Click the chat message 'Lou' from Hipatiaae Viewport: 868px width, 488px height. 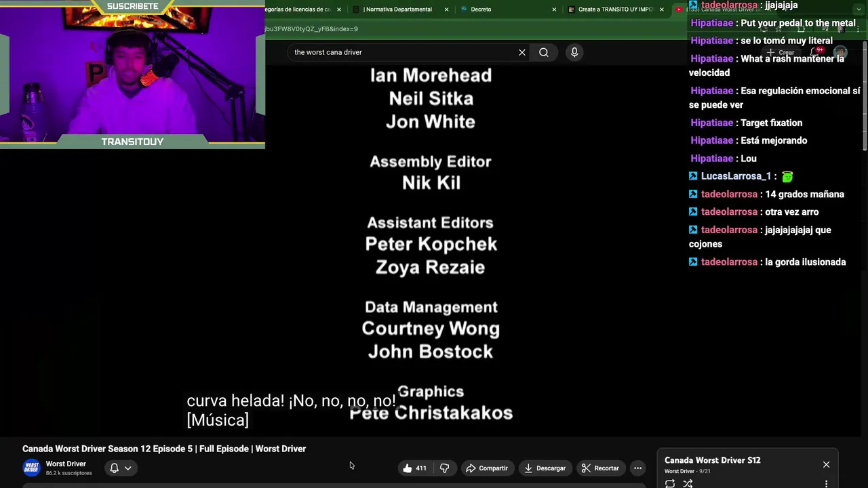click(x=749, y=159)
